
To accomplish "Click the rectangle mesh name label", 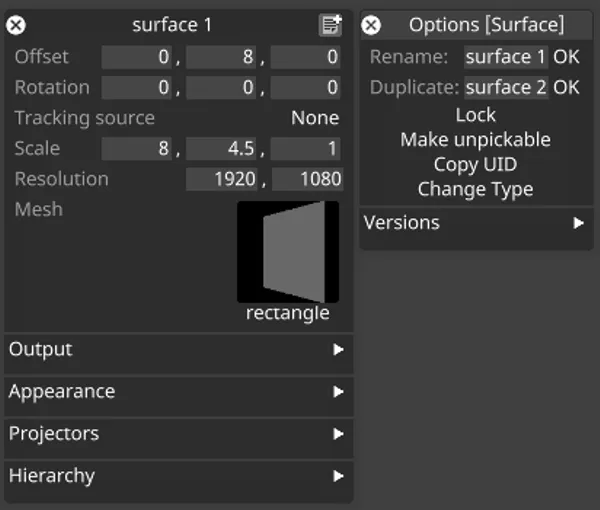I will [288, 313].
